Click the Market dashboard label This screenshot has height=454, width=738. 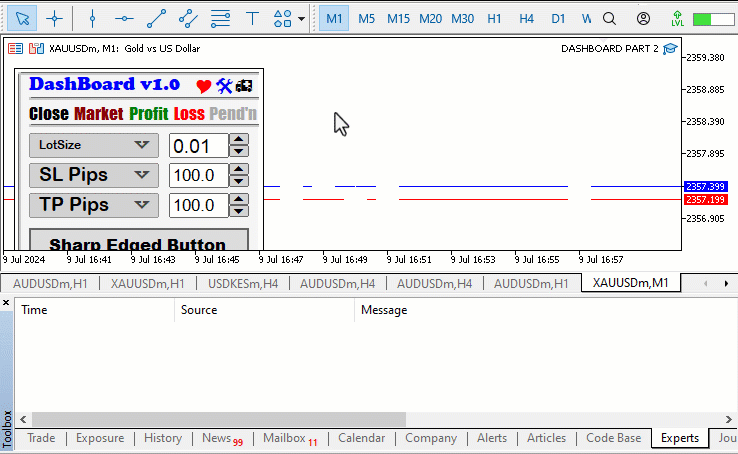[99, 113]
